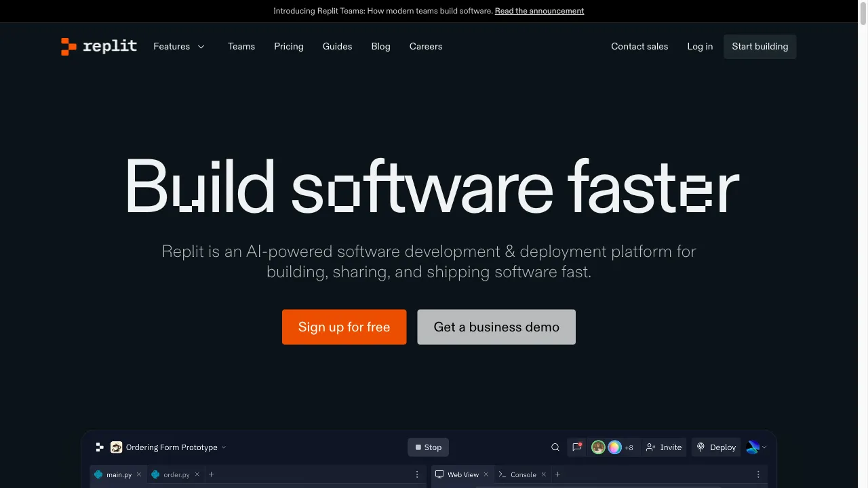The image size is (868, 488).
Task: Open the Careers page
Action: coord(426,46)
